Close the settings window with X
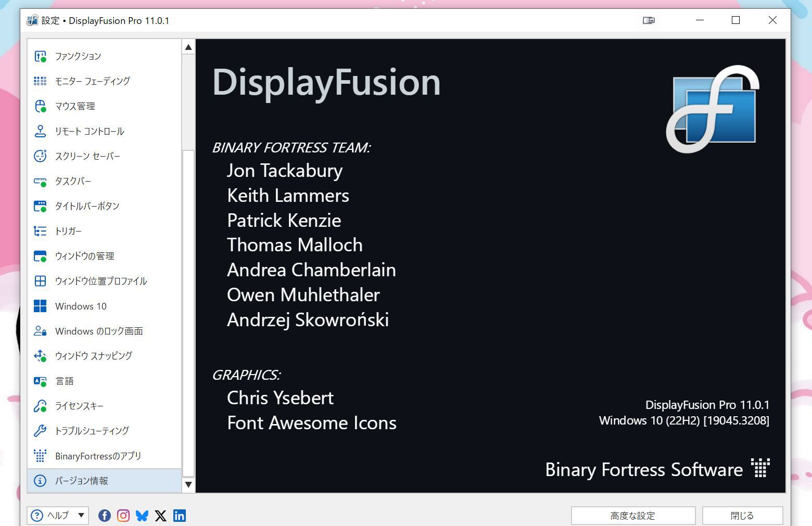The width and height of the screenshot is (812, 526). [x=772, y=20]
